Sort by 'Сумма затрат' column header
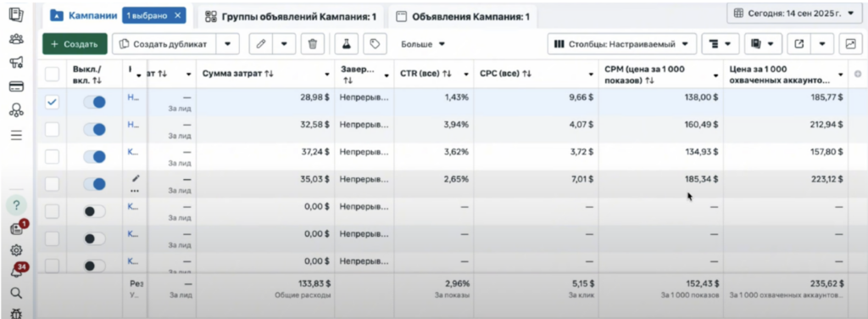This screenshot has height=319, width=868. coord(238,74)
